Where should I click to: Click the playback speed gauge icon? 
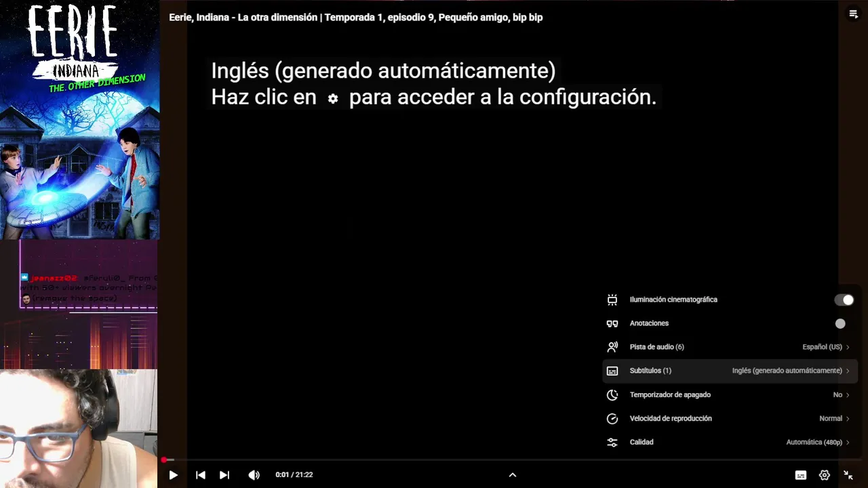click(x=612, y=418)
